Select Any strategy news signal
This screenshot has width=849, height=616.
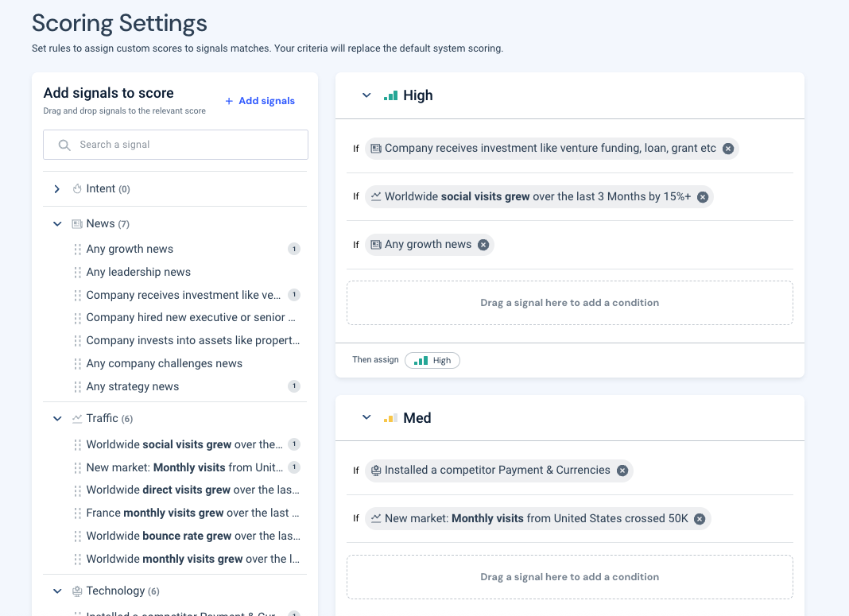(133, 386)
